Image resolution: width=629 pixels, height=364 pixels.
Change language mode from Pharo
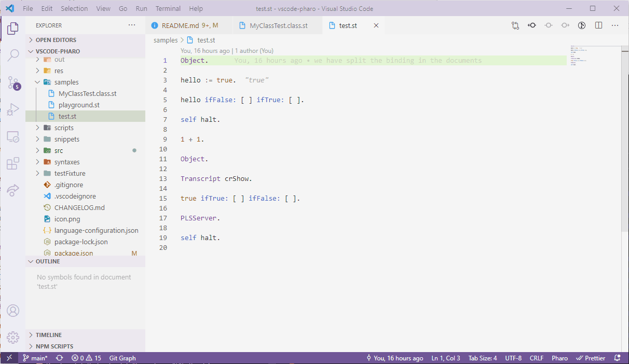pos(559,358)
